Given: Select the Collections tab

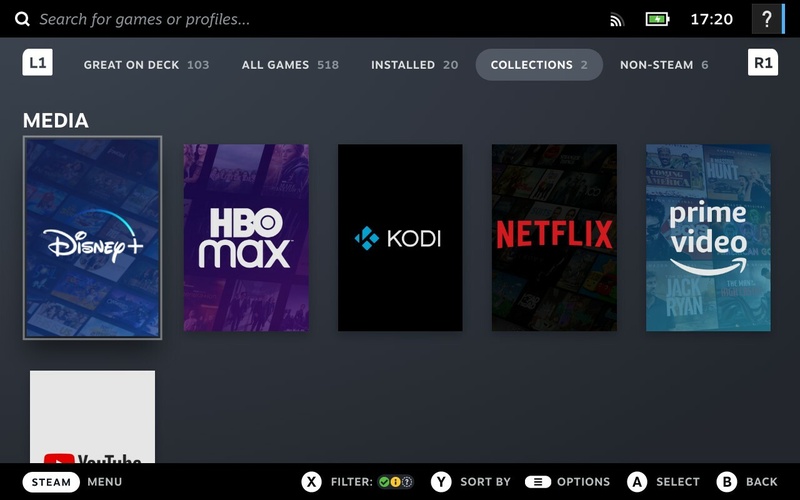Looking at the screenshot, I should coord(539,65).
